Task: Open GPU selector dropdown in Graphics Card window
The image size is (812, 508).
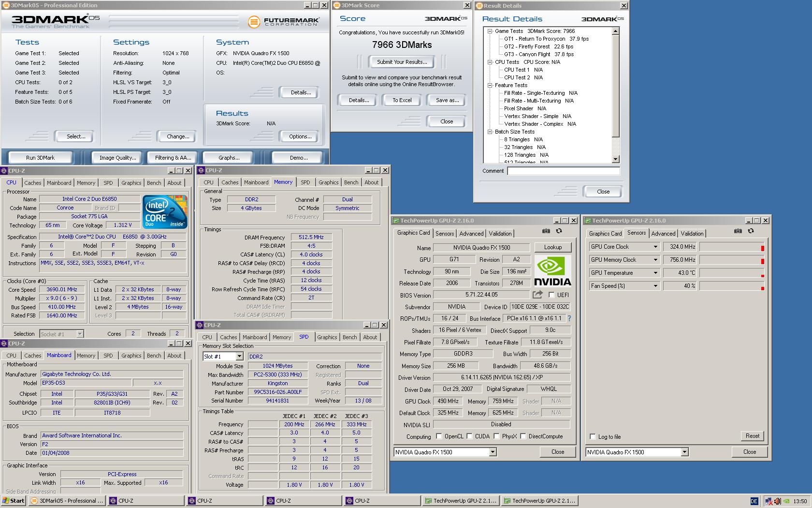Action: click(493, 452)
